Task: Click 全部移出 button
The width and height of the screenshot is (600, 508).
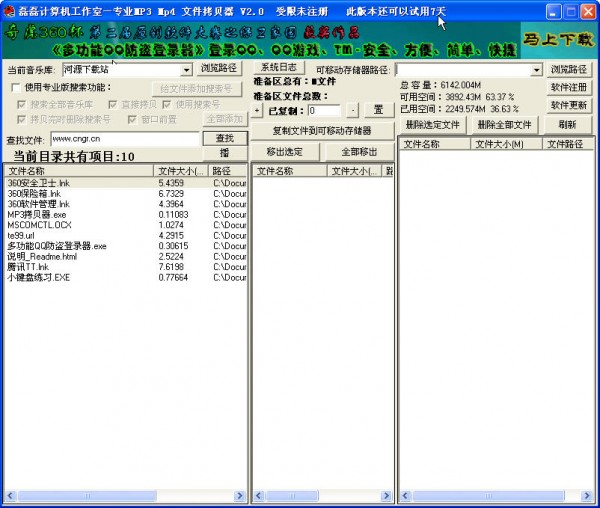Action: pyautogui.click(x=359, y=152)
